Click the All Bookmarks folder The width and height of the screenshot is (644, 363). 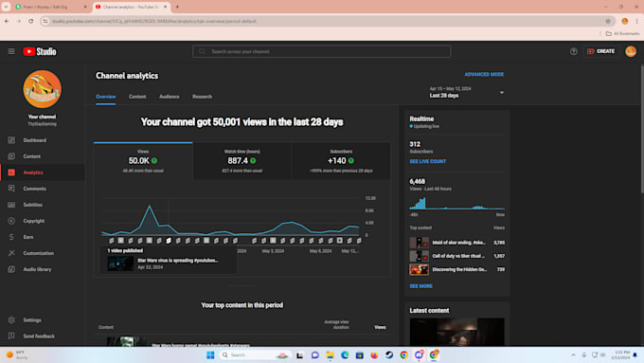click(x=622, y=33)
